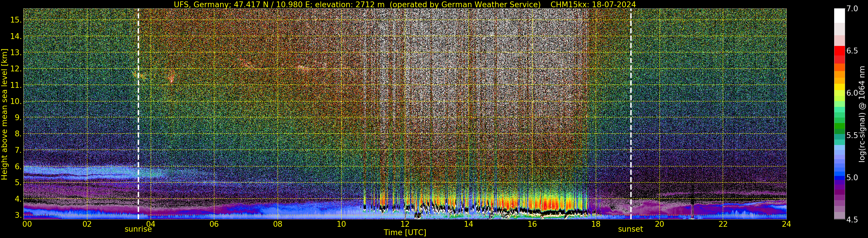This screenshot has width=868, height=238.
Task: Click the 'sunset' label below the time axis
Action: (631, 229)
